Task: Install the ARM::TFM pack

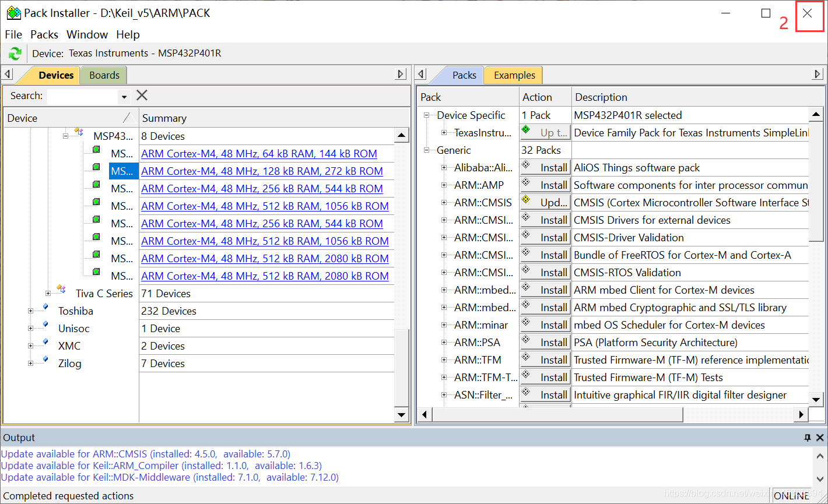Action: coord(545,360)
